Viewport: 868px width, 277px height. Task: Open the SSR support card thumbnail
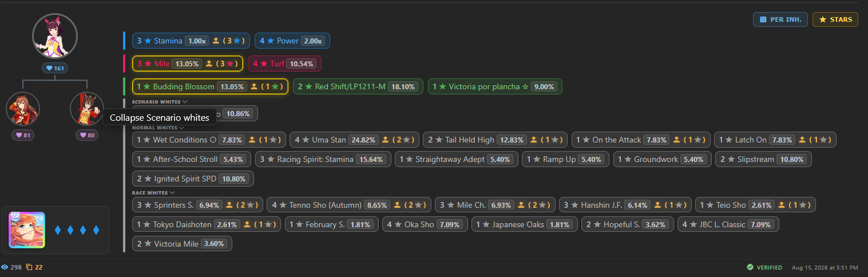point(27,230)
